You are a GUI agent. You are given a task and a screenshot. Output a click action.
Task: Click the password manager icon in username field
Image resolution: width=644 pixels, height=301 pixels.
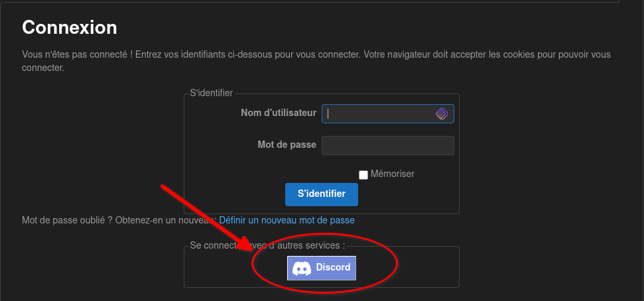tap(442, 114)
